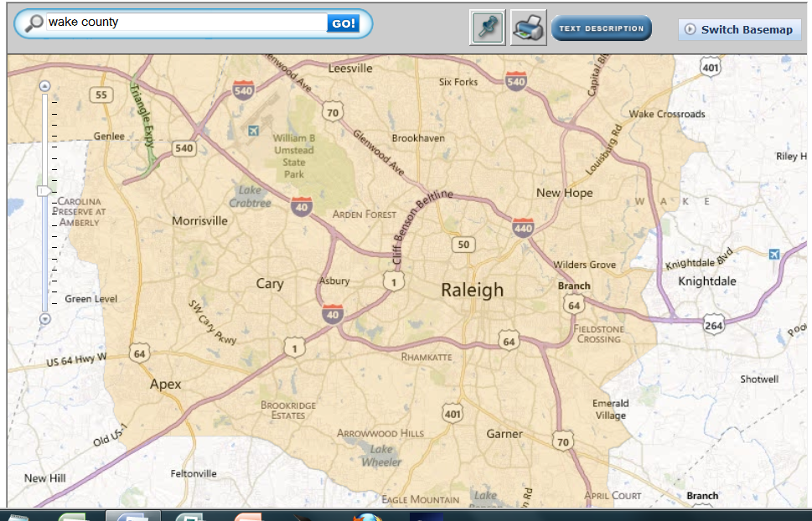Click the Raleigh city label on map

tap(473, 290)
